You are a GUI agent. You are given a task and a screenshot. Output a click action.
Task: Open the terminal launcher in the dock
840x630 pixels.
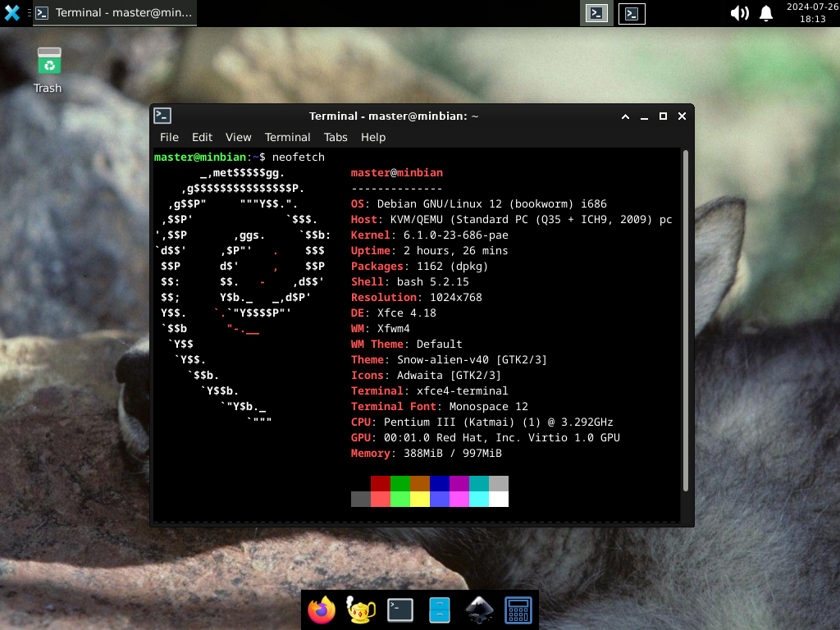coord(400,609)
